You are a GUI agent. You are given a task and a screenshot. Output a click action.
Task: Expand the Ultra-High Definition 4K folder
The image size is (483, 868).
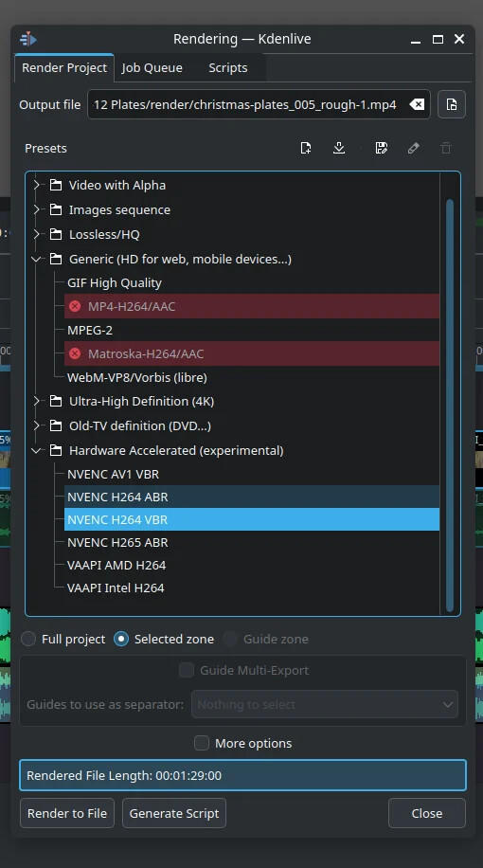(37, 402)
